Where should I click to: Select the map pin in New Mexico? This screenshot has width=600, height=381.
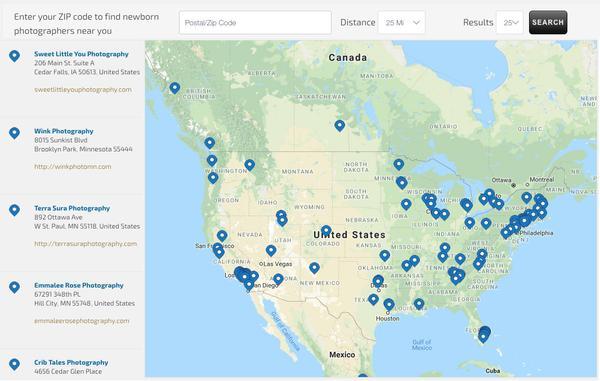coord(314,267)
